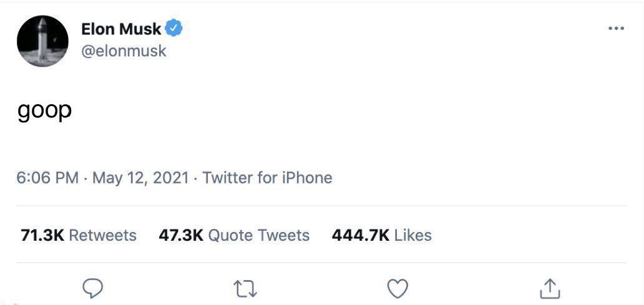This screenshot has width=644, height=305.
Task: Click the 71.3K retweet count number
Action: click(42, 235)
